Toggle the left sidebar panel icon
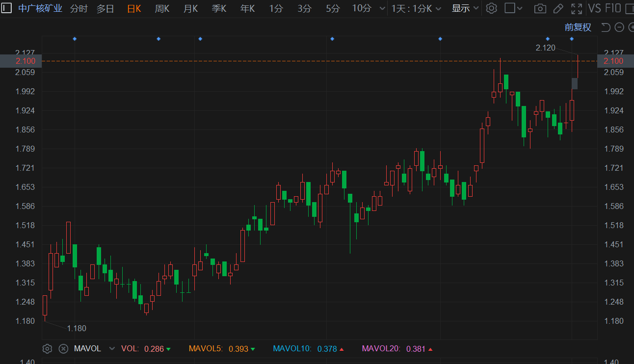 (6, 8)
